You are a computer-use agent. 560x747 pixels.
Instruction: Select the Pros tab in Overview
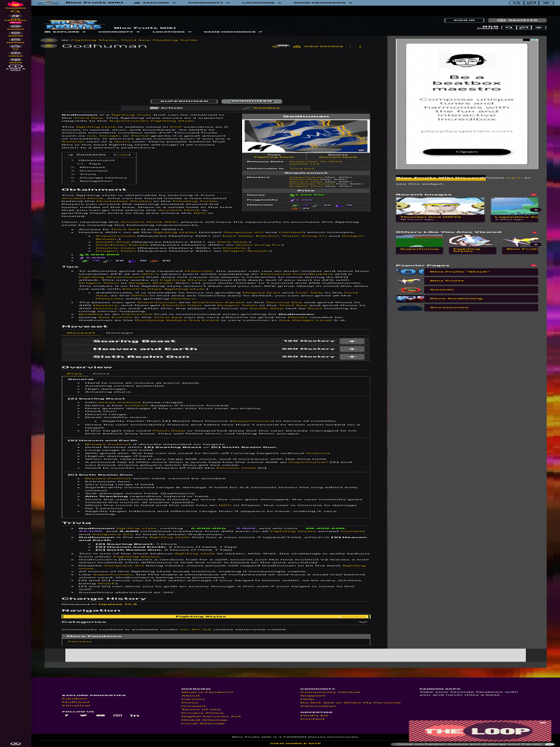pos(75,373)
